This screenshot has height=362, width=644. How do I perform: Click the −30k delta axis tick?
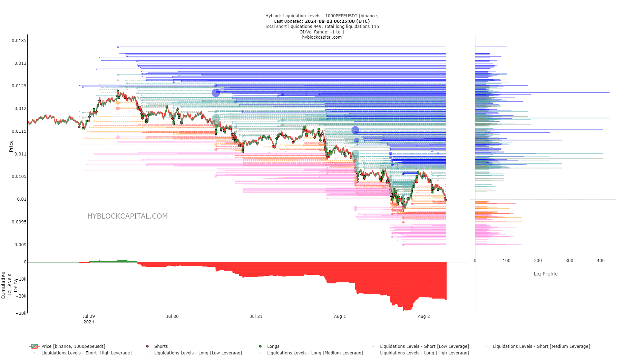click(x=21, y=313)
